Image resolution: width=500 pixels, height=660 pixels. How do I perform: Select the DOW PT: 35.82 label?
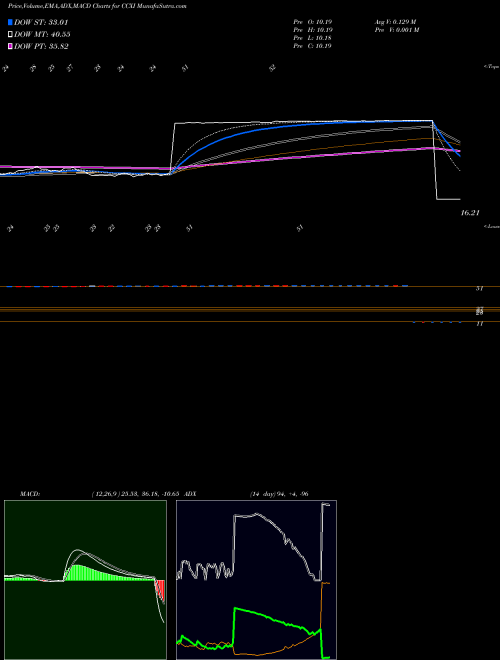pos(41,46)
